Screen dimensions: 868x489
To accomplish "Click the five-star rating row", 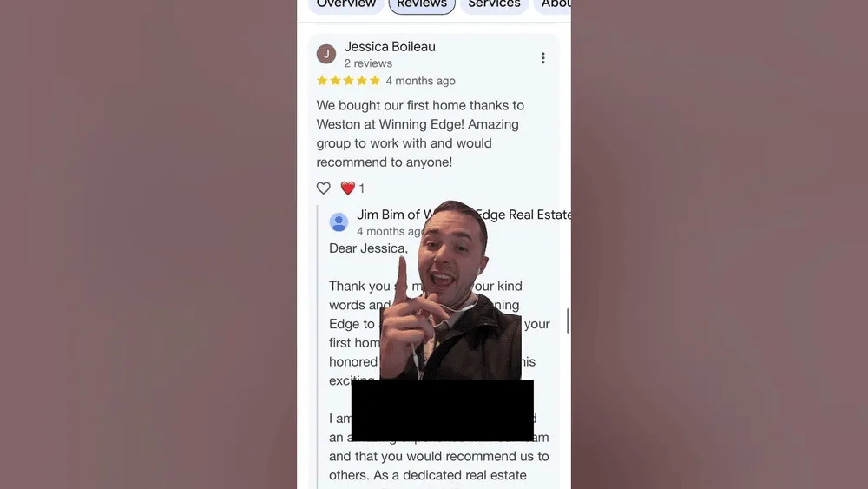I will pos(348,81).
